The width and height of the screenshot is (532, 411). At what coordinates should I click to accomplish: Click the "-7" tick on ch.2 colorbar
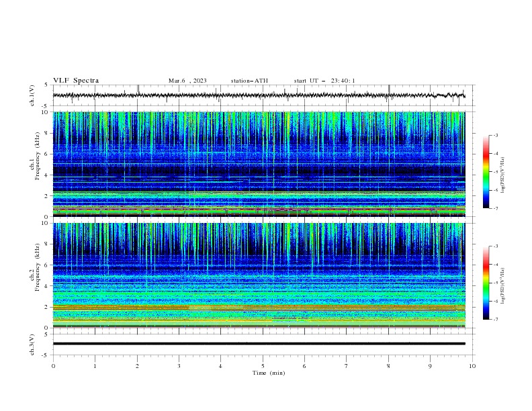[x=495, y=320]
